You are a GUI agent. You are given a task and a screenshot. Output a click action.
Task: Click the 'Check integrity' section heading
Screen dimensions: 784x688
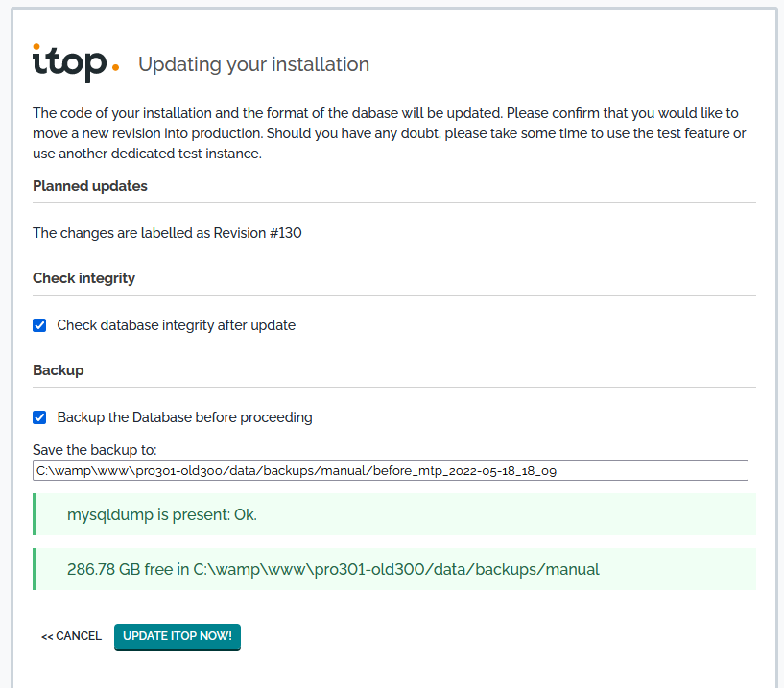83,278
